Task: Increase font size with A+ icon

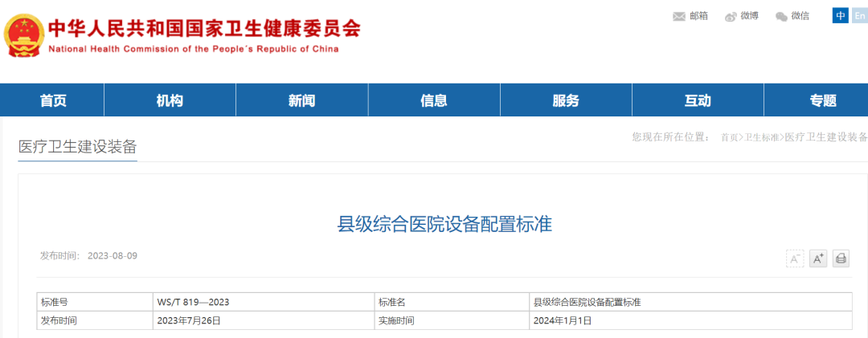Action: (818, 259)
